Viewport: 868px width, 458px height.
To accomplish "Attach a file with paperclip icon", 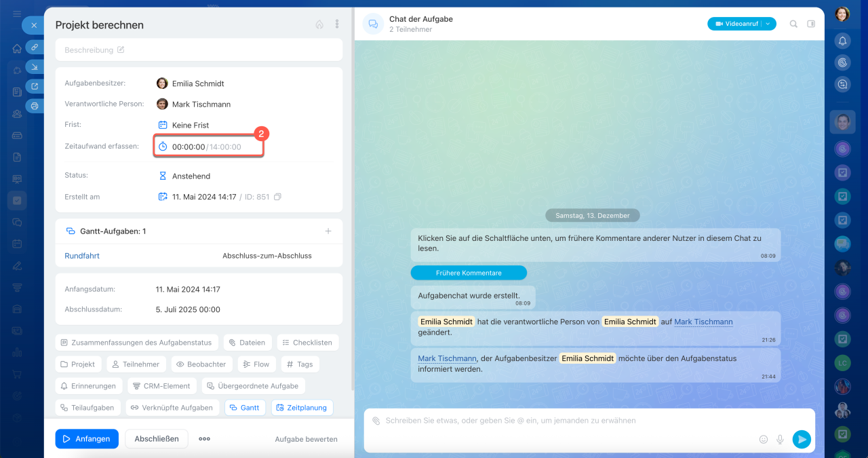I will [x=376, y=421].
